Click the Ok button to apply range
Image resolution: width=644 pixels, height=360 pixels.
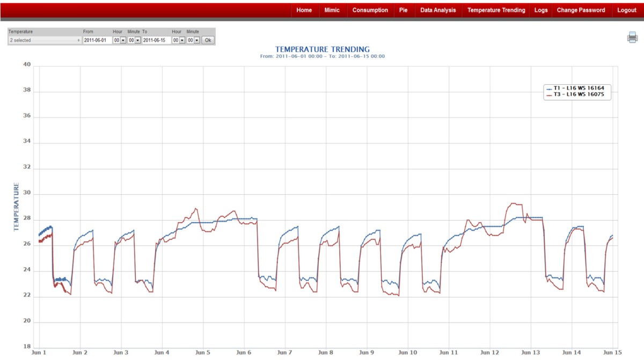tap(208, 40)
